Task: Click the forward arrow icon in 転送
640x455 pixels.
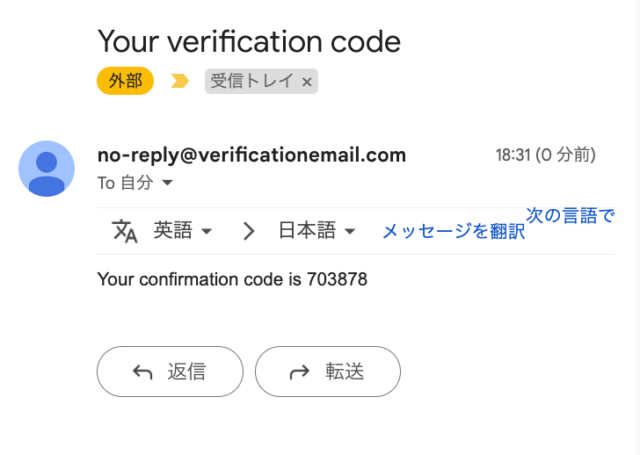Action: click(300, 372)
